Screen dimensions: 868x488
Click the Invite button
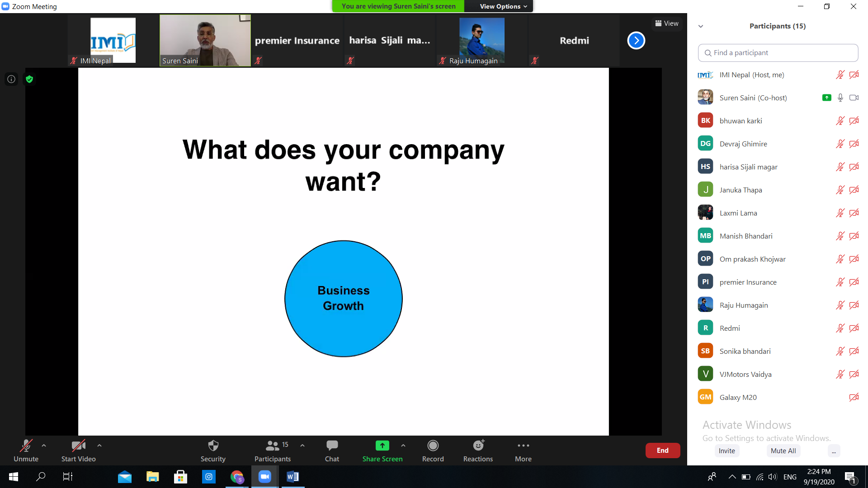(x=726, y=450)
